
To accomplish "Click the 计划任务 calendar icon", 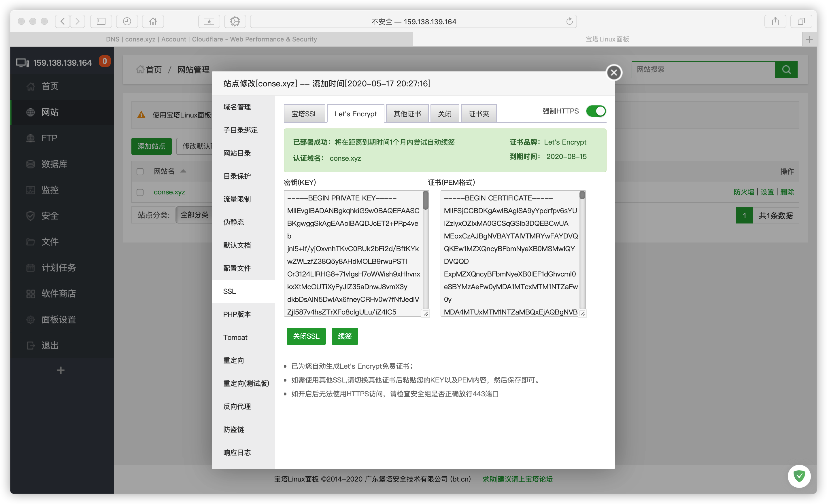I will point(31,268).
